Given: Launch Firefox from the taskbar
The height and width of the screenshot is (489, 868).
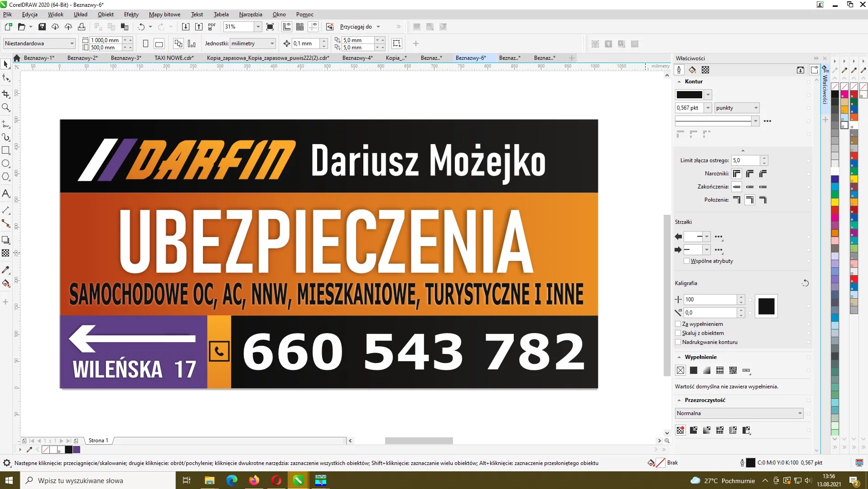Looking at the screenshot, I should pos(254,480).
